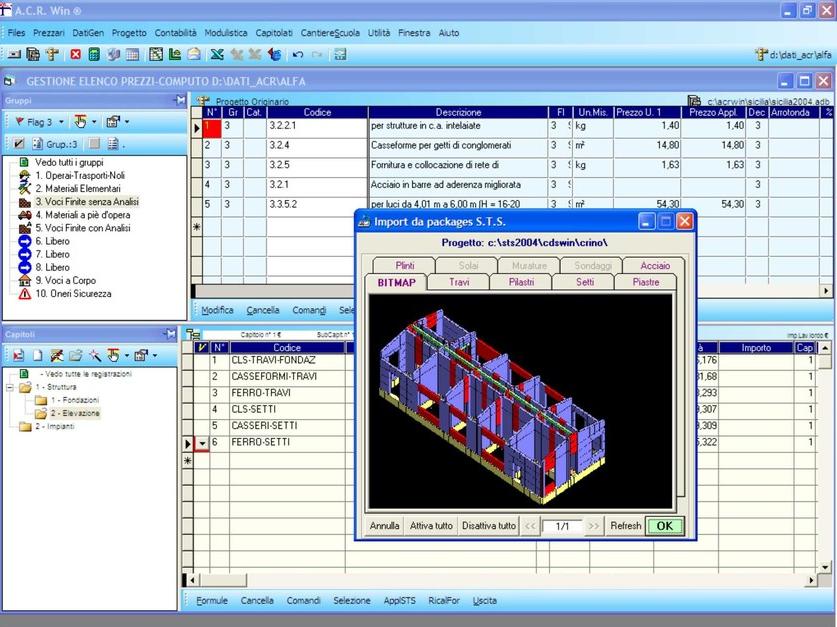Click the checkmark column header in lower grid

pos(200,348)
